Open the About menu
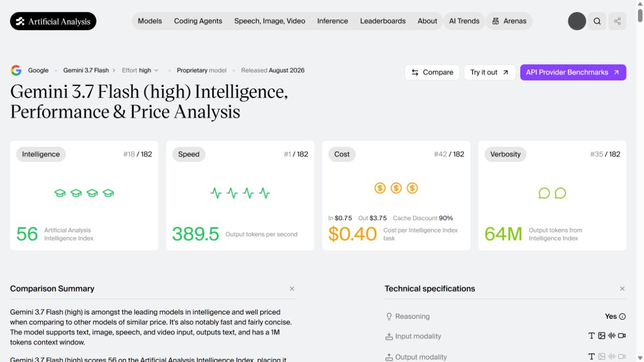The height and width of the screenshot is (362, 644). pos(427,21)
